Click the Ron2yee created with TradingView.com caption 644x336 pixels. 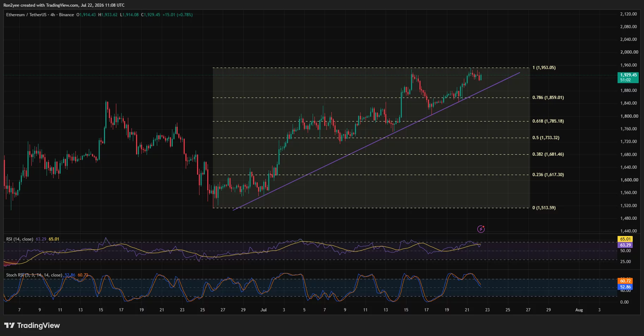coord(64,5)
